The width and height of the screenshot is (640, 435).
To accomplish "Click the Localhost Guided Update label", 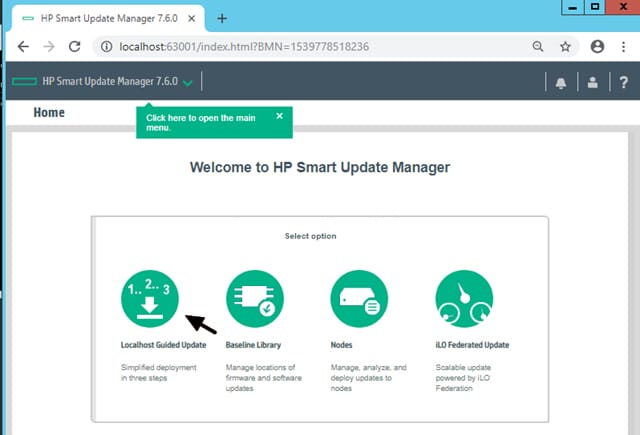I will [163, 345].
